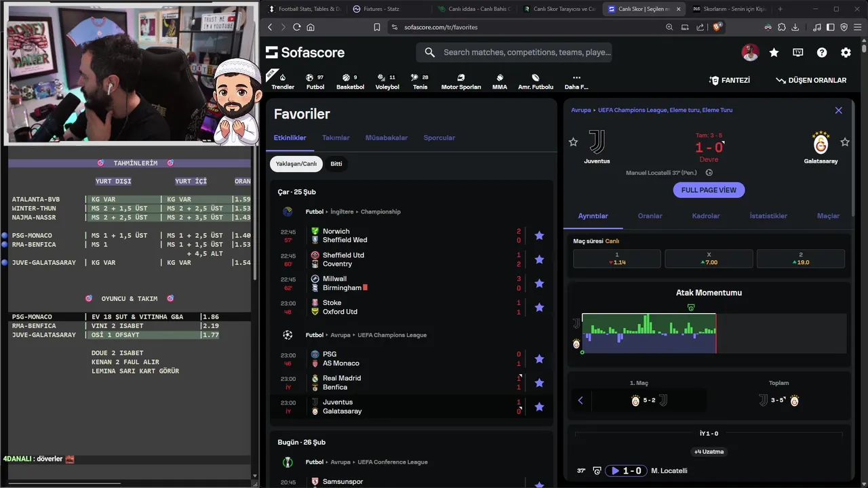This screenshot has height=488, width=868.
Task: Focus the Search matches input field
Action: coord(514,52)
